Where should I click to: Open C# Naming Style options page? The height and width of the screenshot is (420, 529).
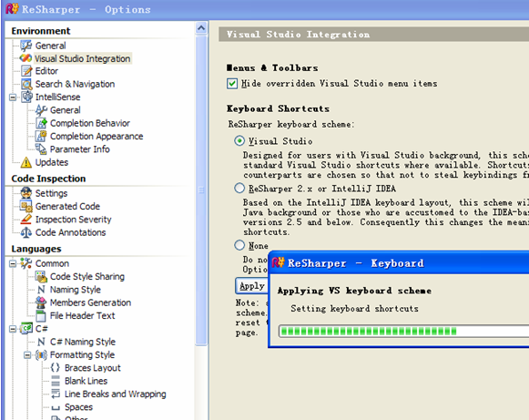point(83,342)
